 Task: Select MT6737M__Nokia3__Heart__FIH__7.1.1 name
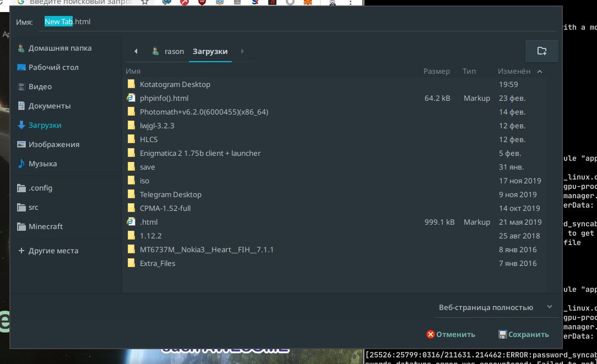coord(207,249)
